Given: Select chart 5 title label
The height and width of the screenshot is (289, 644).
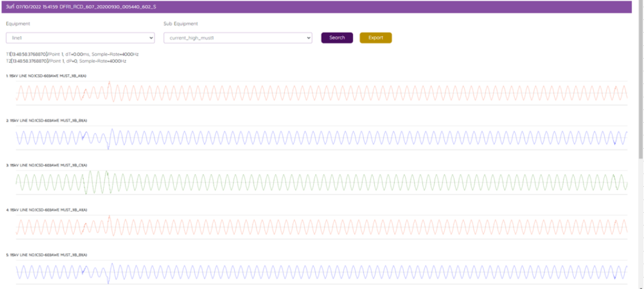Looking at the screenshot, I should [x=47, y=255].
